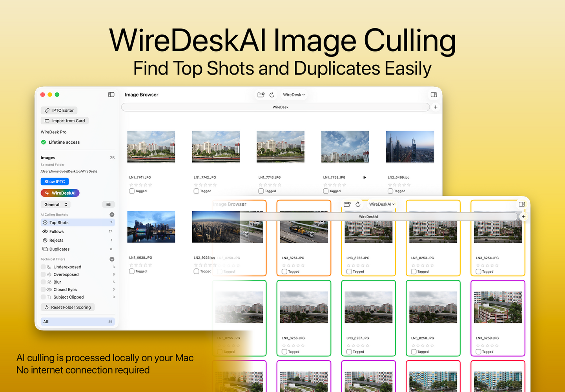Screen dimensions: 565x392
Task: Select the All images row
Action: point(78,322)
